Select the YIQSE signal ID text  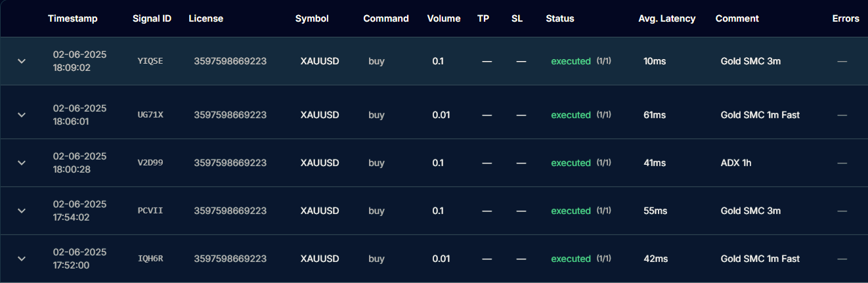[150, 61]
